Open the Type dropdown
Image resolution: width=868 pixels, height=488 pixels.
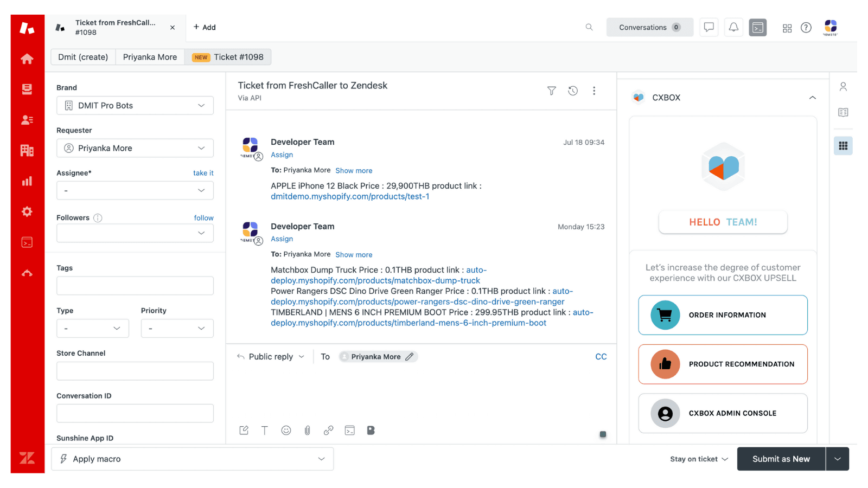pos(93,328)
